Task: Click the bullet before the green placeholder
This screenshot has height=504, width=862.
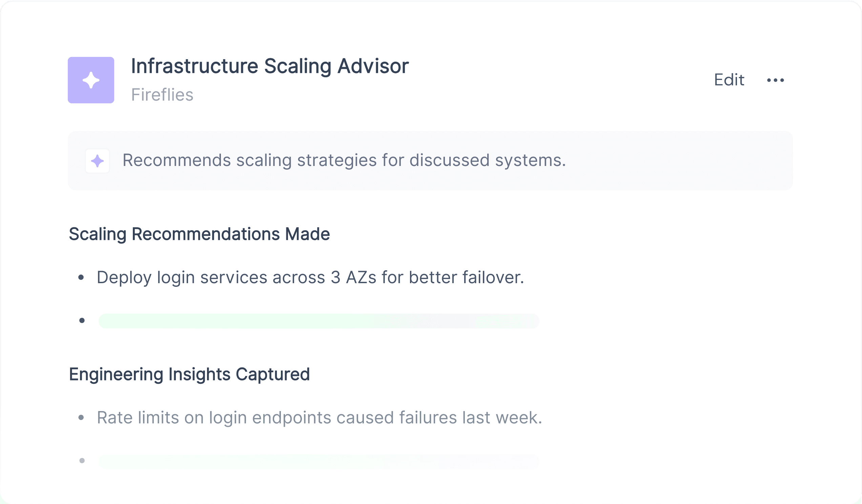Action: tap(82, 321)
